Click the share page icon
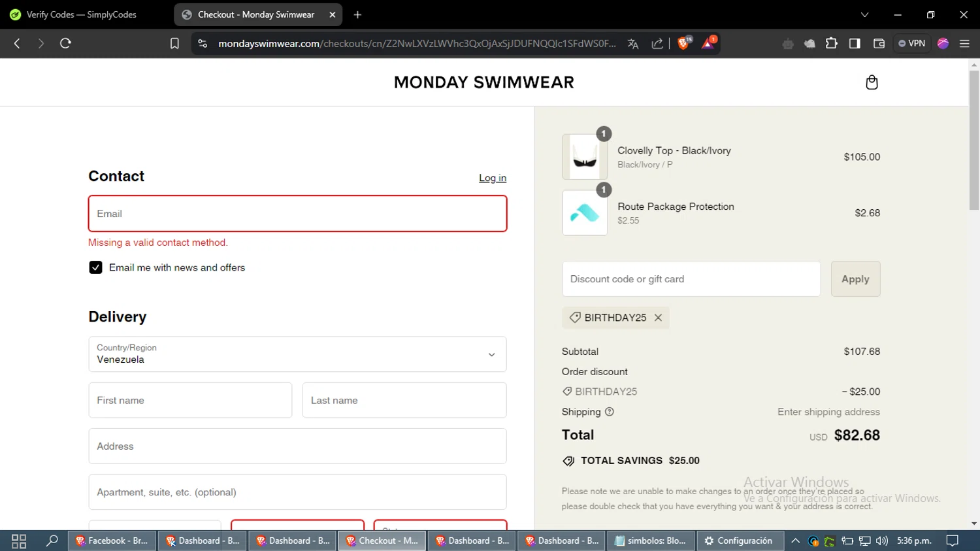 (657, 44)
